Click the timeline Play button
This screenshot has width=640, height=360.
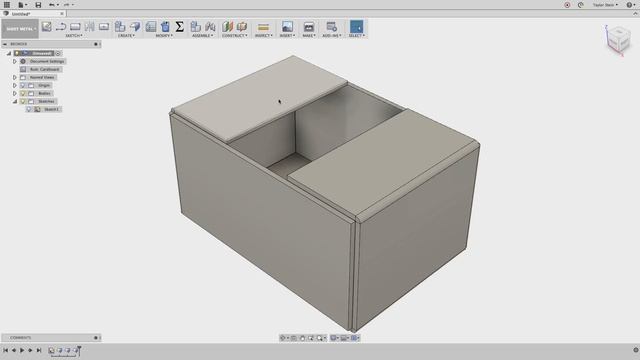point(22,350)
